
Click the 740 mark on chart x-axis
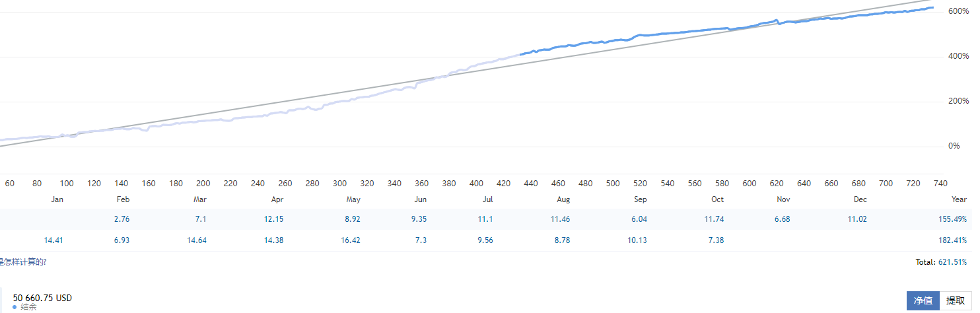pos(940,184)
